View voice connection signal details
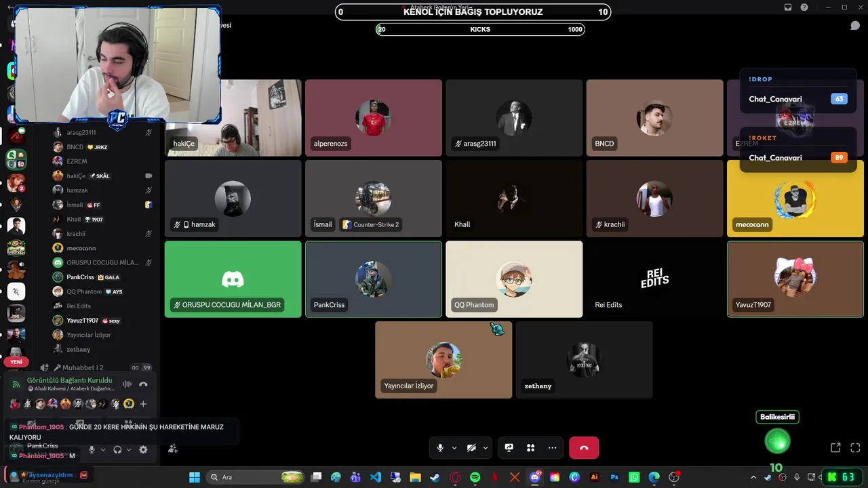This screenshot has width=868, height=488. click(16, 384)
